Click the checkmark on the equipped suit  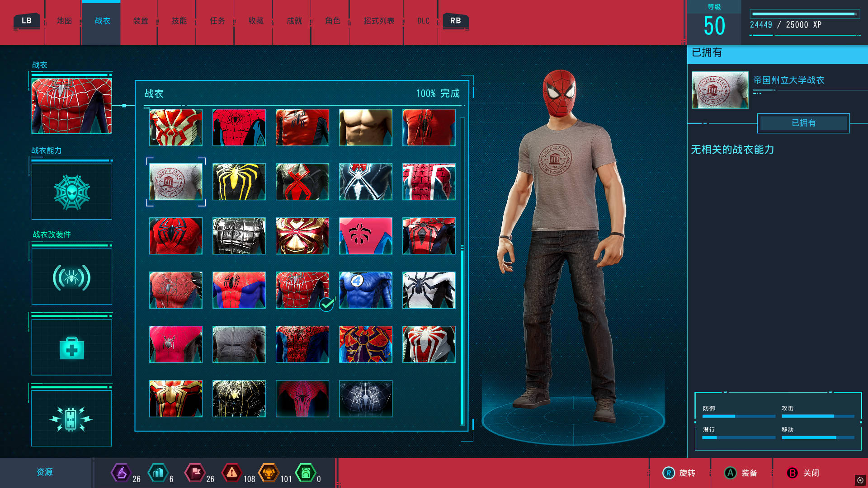pyautogui.click(x=326, y=305)
